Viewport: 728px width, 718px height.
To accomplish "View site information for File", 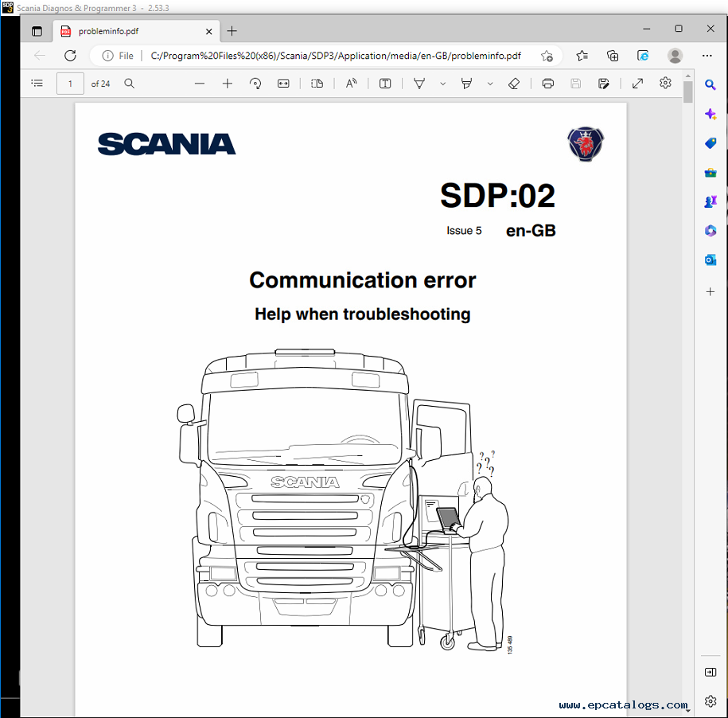I will tap(118, 56).
